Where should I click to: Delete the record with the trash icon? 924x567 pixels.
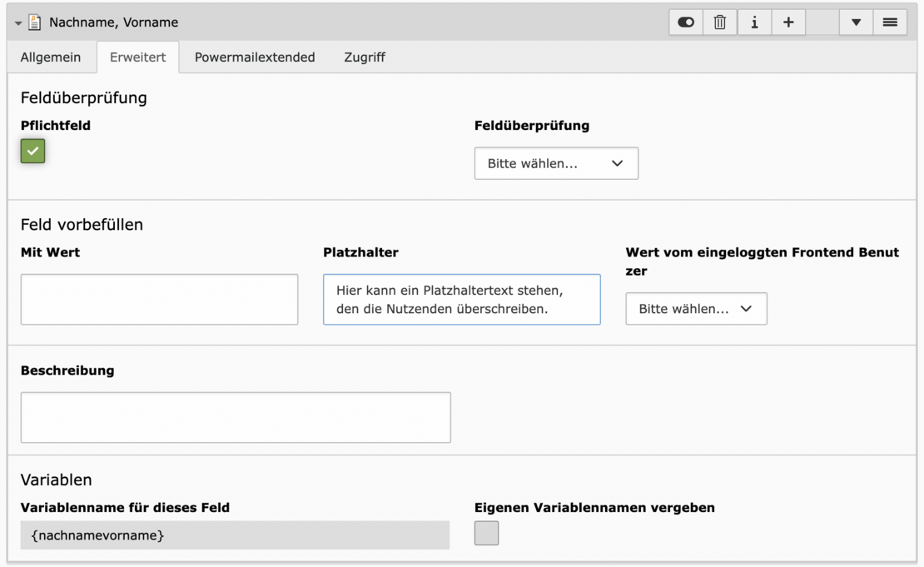[720, 23]
